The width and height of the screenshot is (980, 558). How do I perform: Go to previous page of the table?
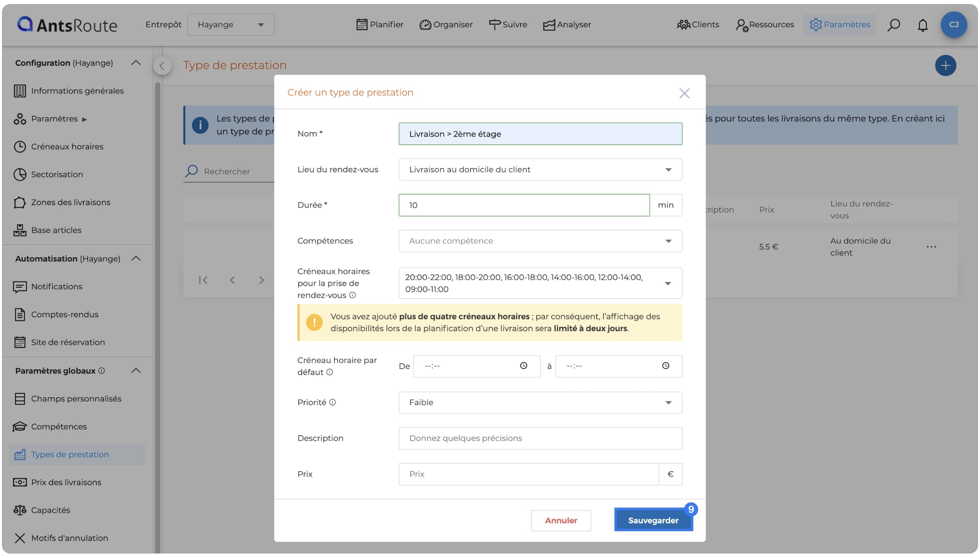(232, 280)
